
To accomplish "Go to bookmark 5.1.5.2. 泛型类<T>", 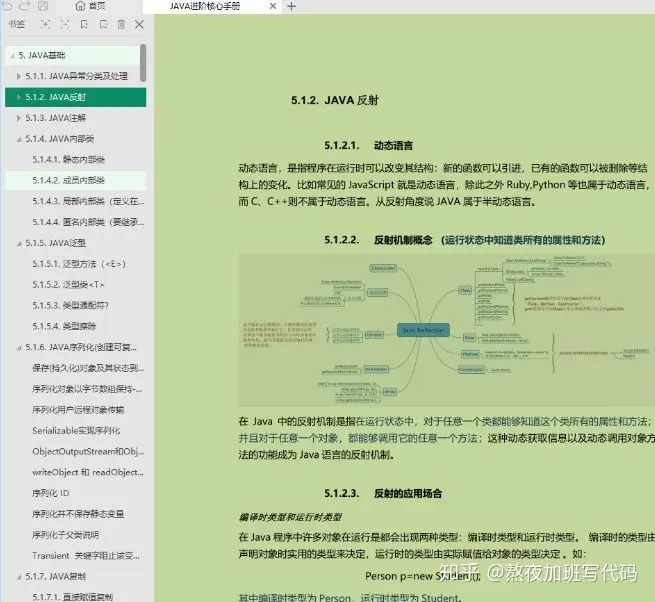I will [x=68, y=285].
